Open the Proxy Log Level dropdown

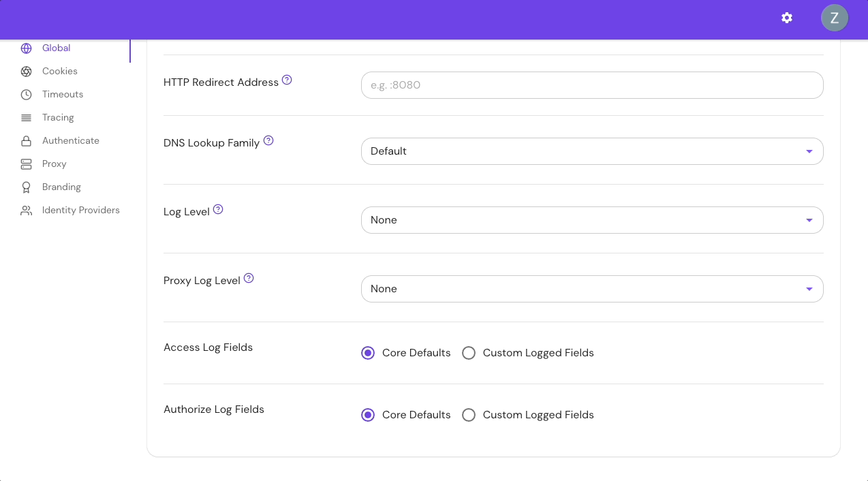(591, 289)
